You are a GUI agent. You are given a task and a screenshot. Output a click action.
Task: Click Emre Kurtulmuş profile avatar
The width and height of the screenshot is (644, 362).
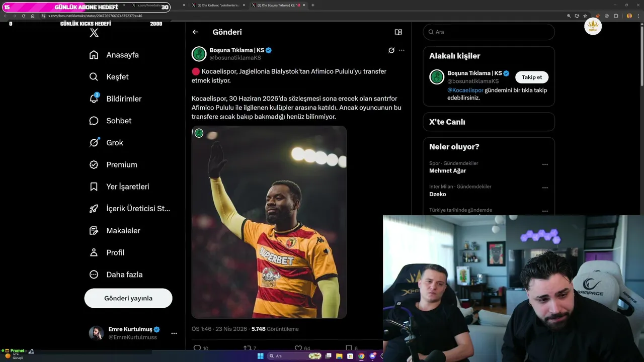(x=96, y=333)
